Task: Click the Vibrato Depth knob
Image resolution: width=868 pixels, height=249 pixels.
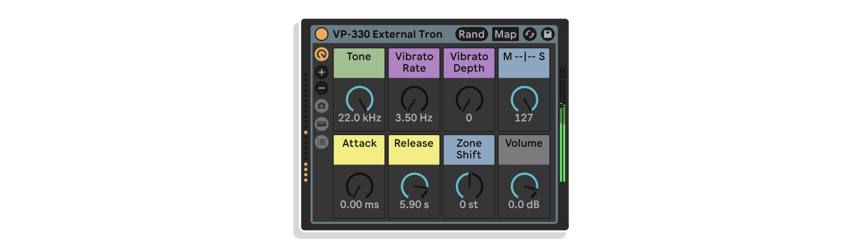Action: 469,99
